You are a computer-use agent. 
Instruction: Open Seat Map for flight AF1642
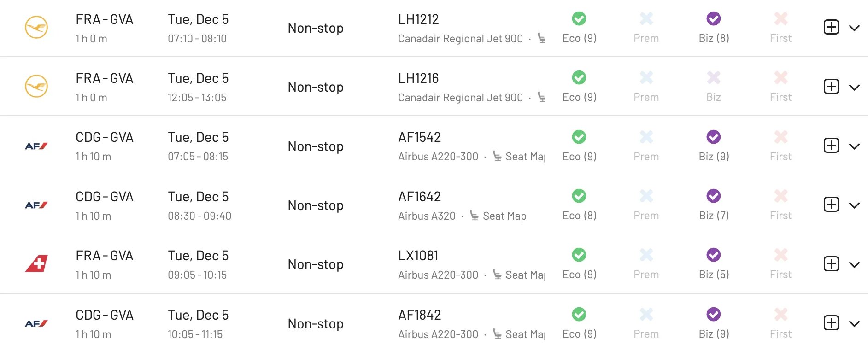pos(498,216)
